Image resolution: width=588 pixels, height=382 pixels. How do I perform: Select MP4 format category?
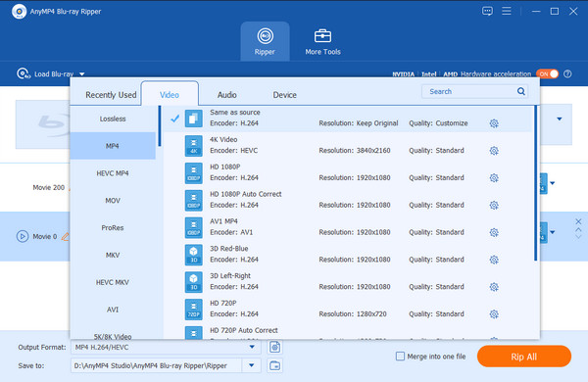(x=113, y=146)
